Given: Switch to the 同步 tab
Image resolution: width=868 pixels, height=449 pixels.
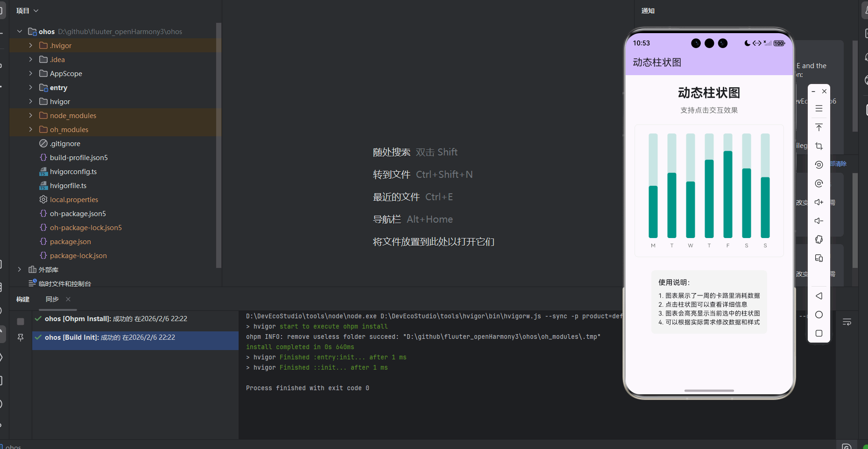Looking at the screenshot, I should tap(52, 299).
